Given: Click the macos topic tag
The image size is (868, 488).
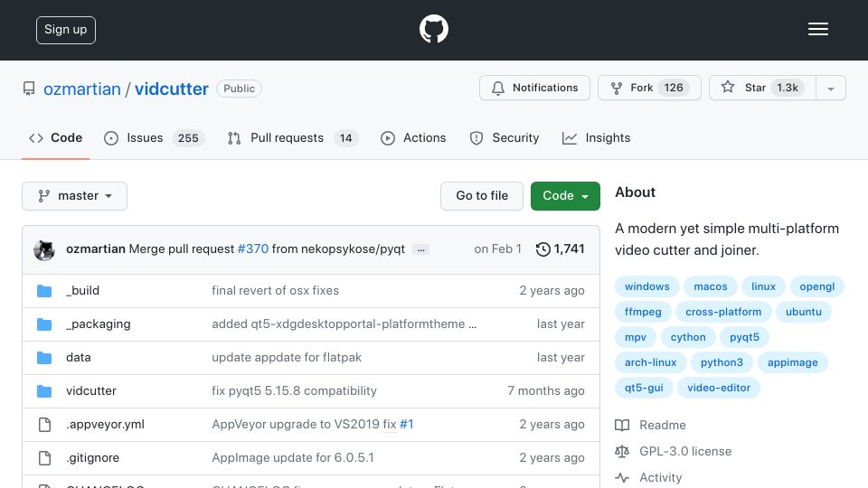Looking at the screenshot, I should click(x=711, y=286).
